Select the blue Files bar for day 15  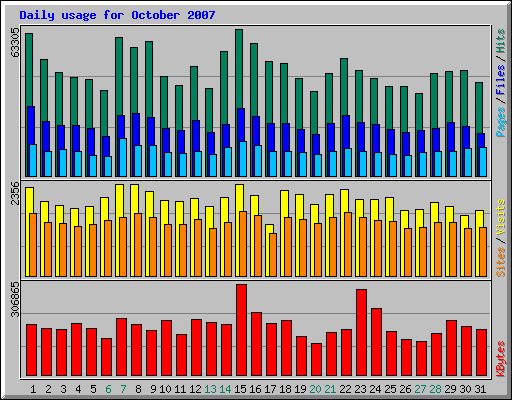[x=241, y=125]
